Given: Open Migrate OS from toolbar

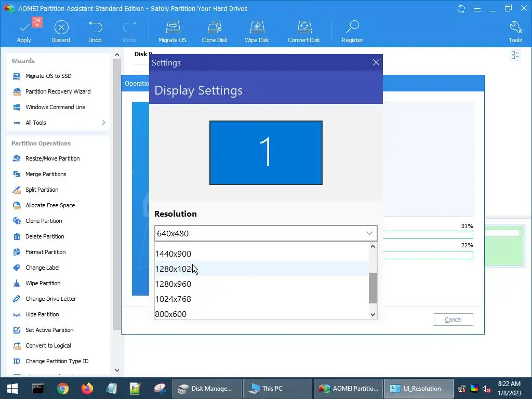Looking at the screenshot, I should point(172,31).
